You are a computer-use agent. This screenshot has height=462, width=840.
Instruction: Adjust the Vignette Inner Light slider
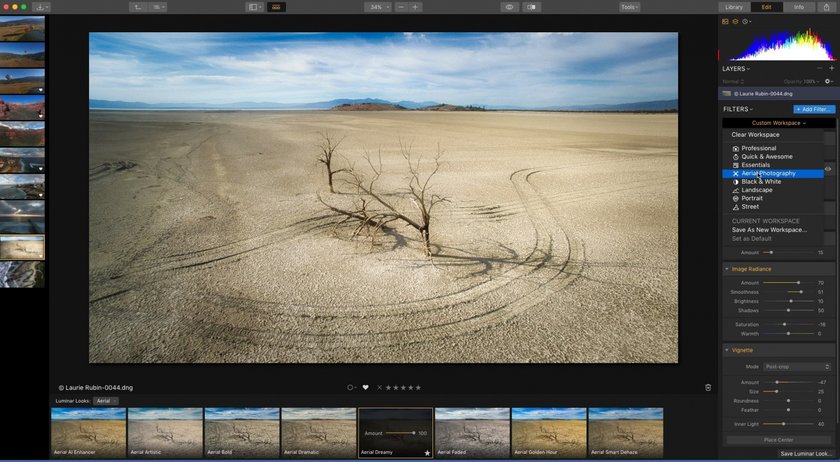(x=787, y=424)
